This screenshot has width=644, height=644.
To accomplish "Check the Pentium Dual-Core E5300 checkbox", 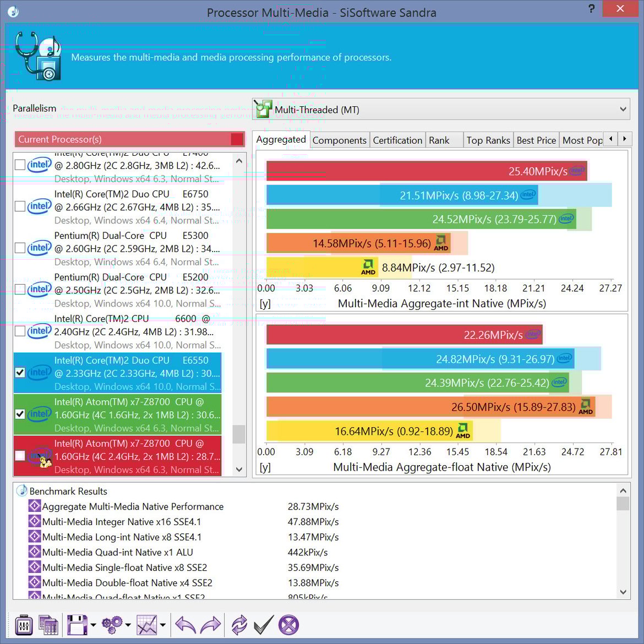I will click(x=20, y=248).
